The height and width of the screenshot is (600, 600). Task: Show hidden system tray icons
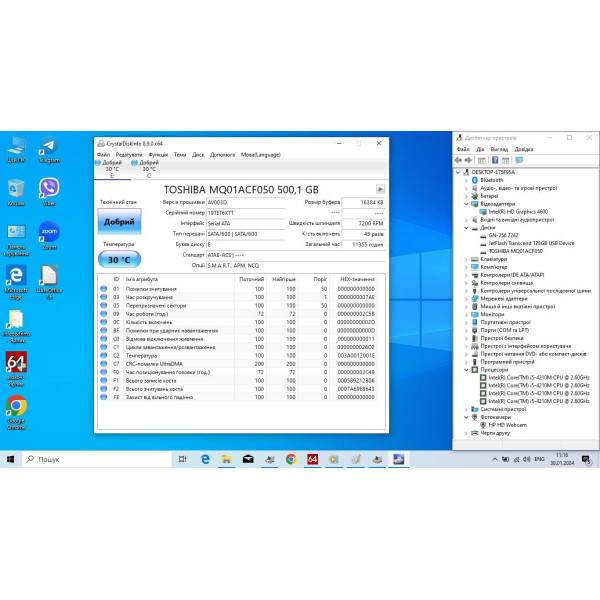(495, 459)
